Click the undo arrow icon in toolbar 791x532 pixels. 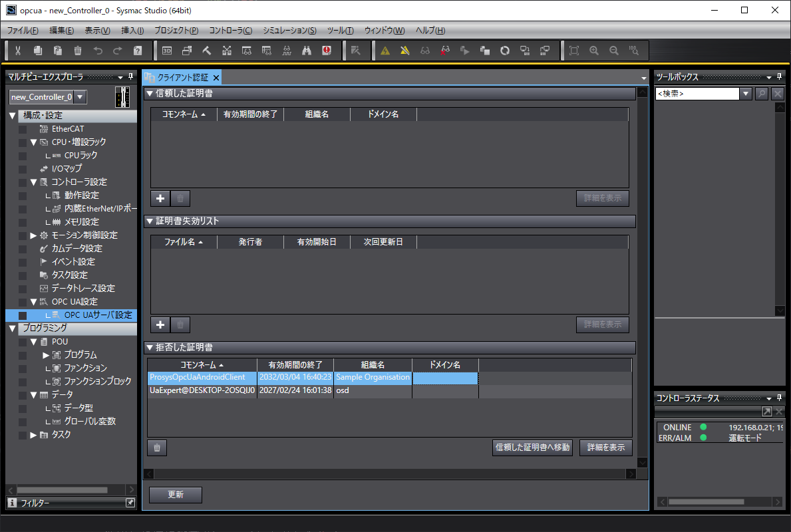tap(98, 51)
